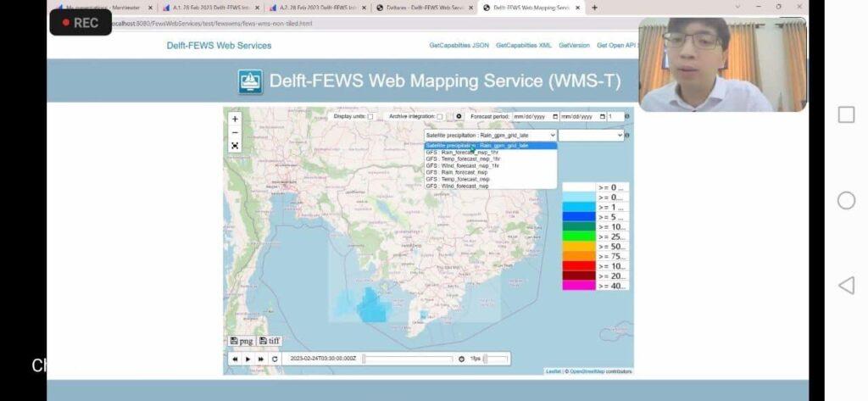
Task: Click the >= 40 legend label
Action: click(x=612, y=286)
